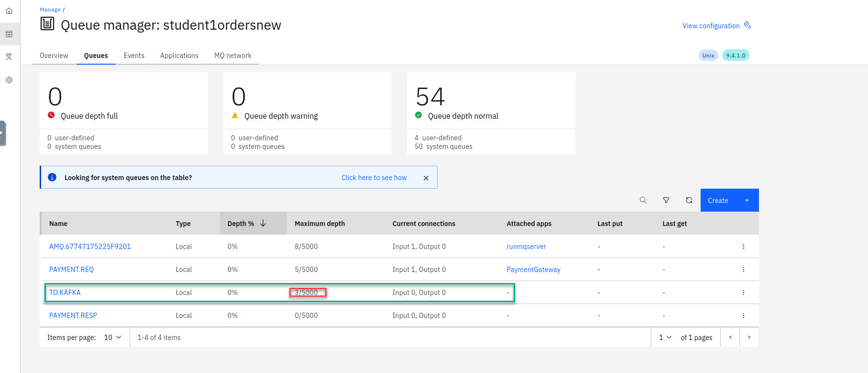Expand the left side panel handle
This screenshot has width=868, height=373.
click(x=3, y=133)
